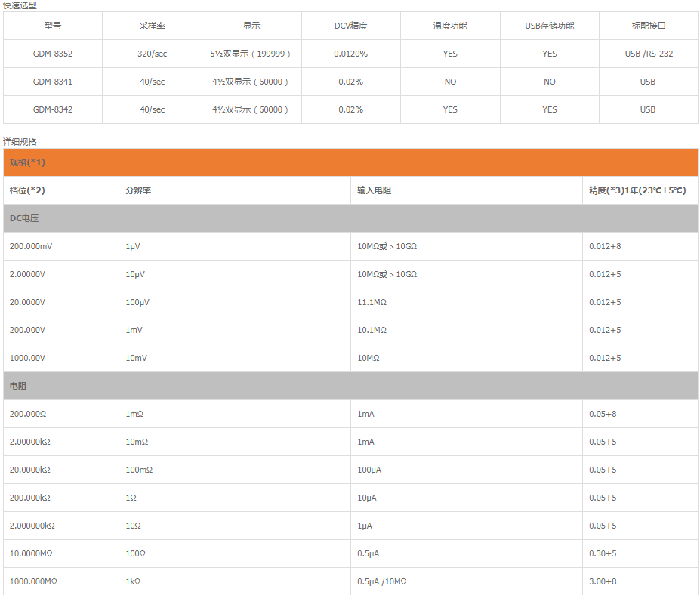Click the 详细规格 heading
The image size is (700, 595).
pos(20,142)
